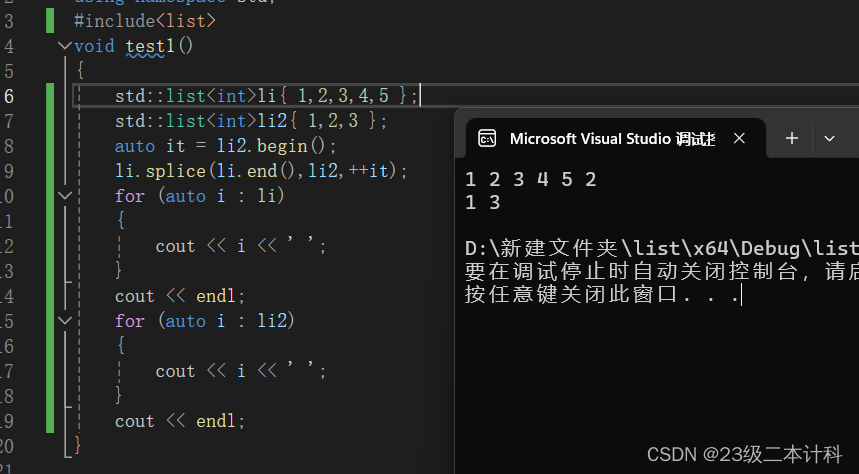Click the std::list<int>li2{ 1,2,3 } line
The height and width of the screenshot is (474, 859).
click(251, 121)
